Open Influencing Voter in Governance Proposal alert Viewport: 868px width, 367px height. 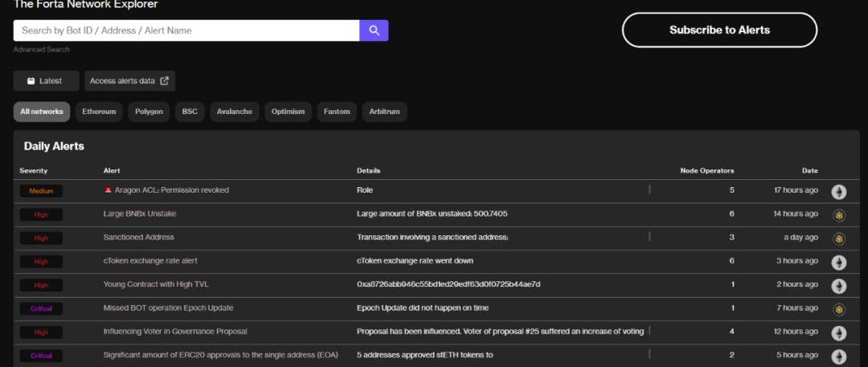tap(175, 331)
